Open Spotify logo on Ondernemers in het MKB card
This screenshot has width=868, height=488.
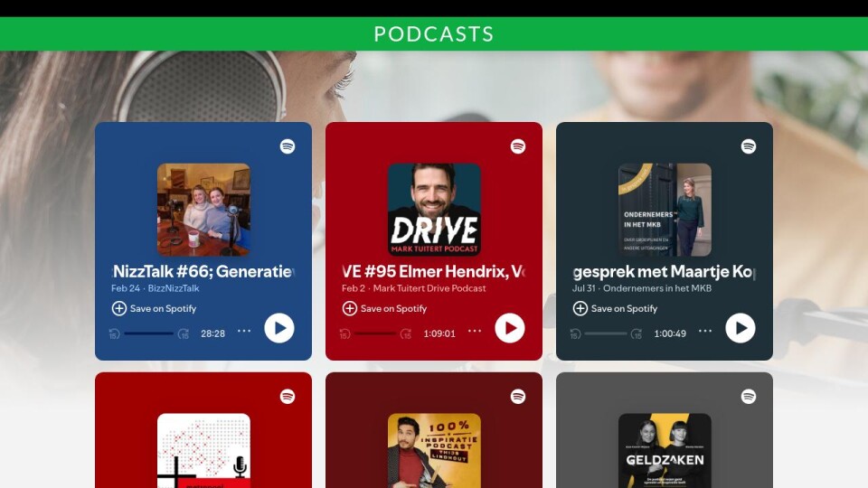click(x=749, y=146)
